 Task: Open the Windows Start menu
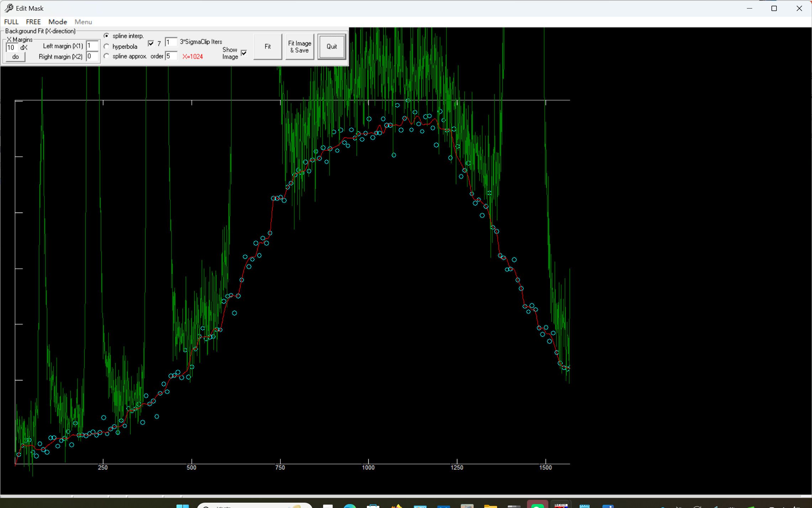pyautogui.click(x=183, y=506)
